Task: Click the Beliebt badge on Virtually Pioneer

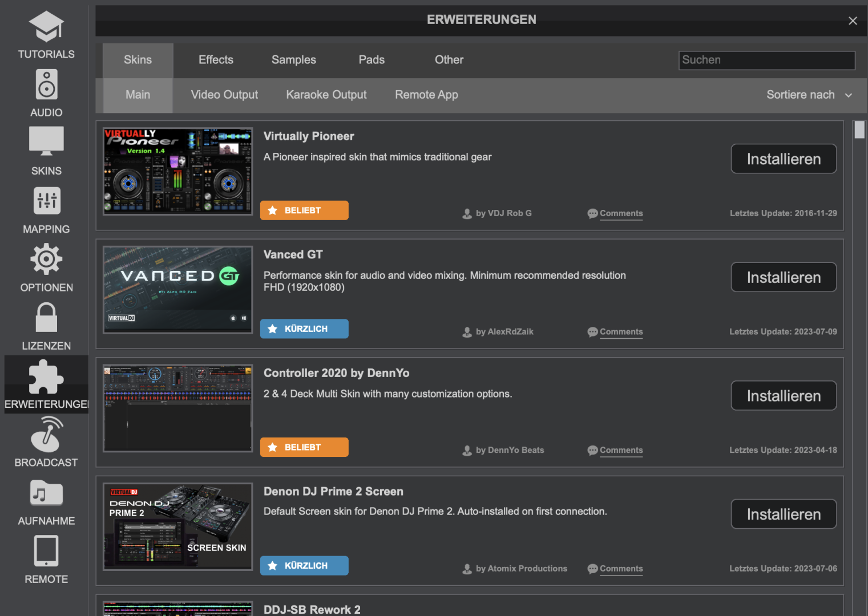Action: (x=304, y=210)
